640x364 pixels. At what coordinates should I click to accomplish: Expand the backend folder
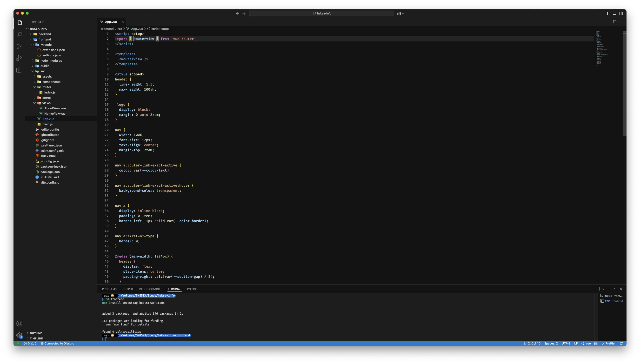tap(45, 34)
